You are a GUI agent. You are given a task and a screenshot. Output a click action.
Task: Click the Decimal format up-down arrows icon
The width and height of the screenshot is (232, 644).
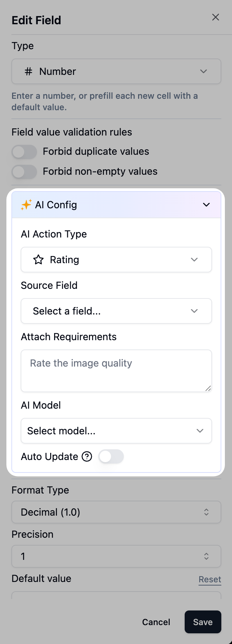coord(206,512)
